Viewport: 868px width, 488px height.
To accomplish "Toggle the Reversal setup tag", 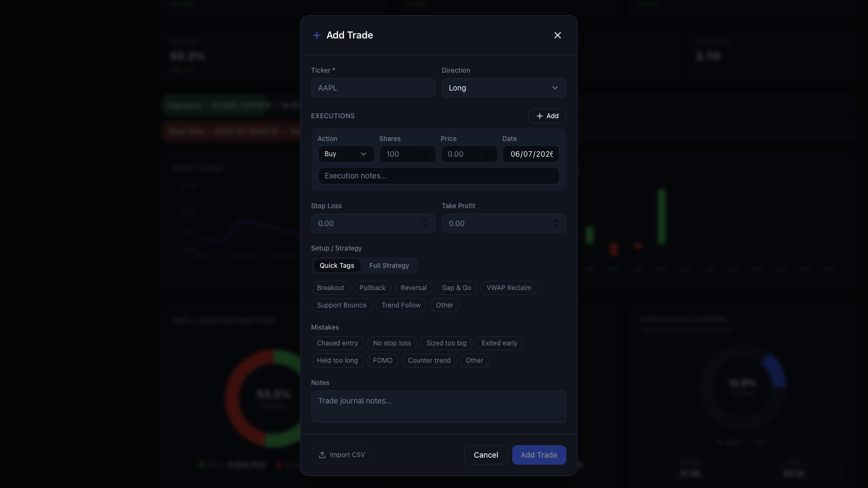I will coord(413,288).
